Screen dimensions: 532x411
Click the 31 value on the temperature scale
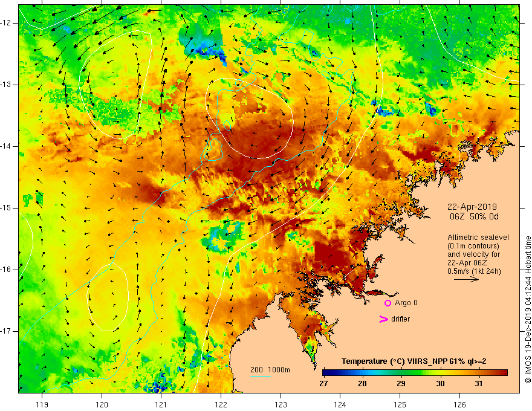(x=478, y=384)
